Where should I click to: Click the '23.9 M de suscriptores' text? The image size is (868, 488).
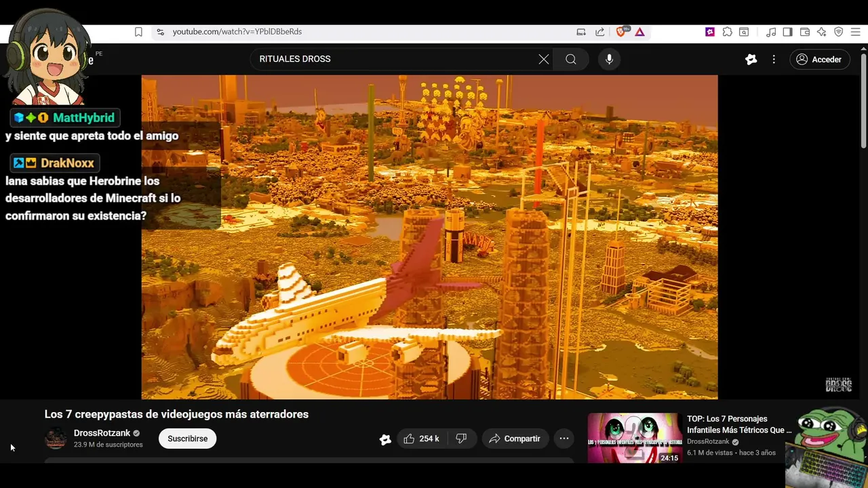point(108,445)
